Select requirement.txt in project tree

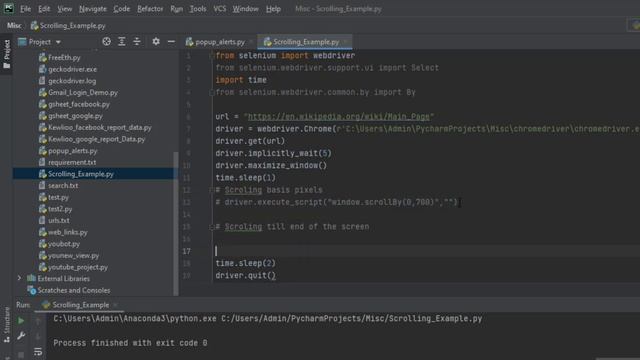(72, 162)
